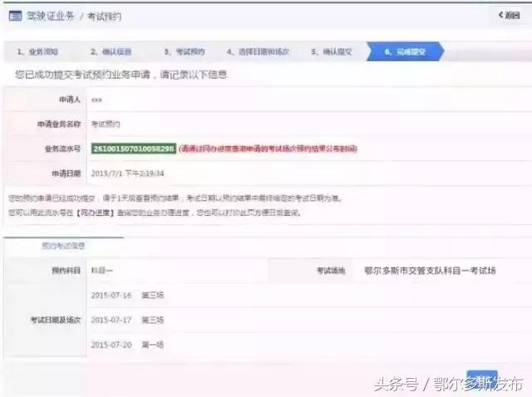Screen dimensions: 532x397
Task: Click the 2015-07-16 第三场 exam row
Action: 127,296
